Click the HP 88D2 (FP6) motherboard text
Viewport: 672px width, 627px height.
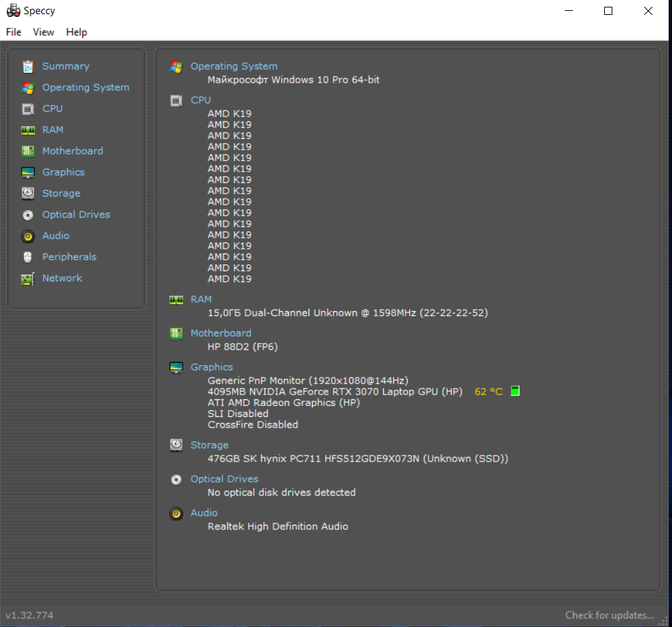pyautogui.click(x=243, y=347)
